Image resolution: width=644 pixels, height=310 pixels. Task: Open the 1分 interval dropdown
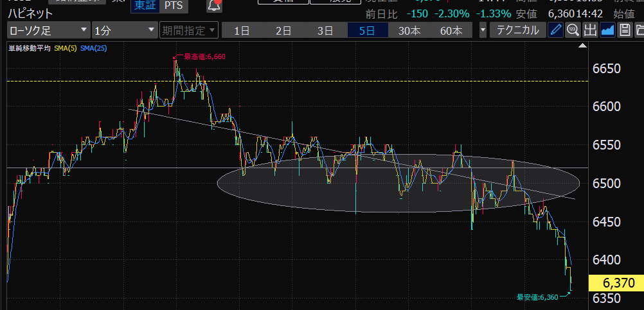[x=125, y=30]
